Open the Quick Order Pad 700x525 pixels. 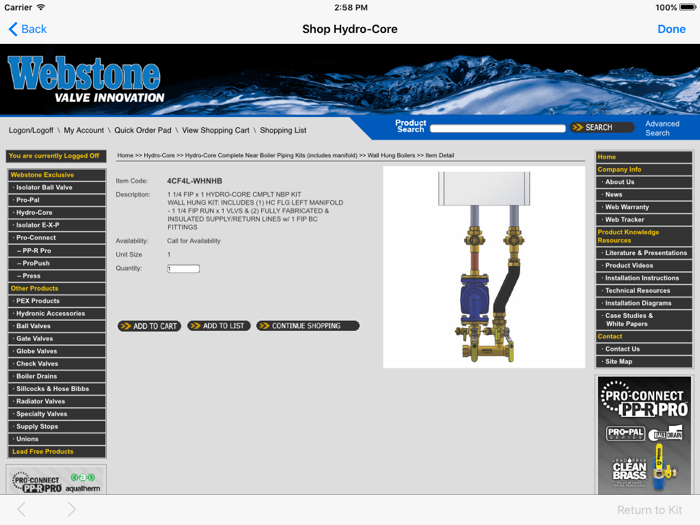coord(142,130)
